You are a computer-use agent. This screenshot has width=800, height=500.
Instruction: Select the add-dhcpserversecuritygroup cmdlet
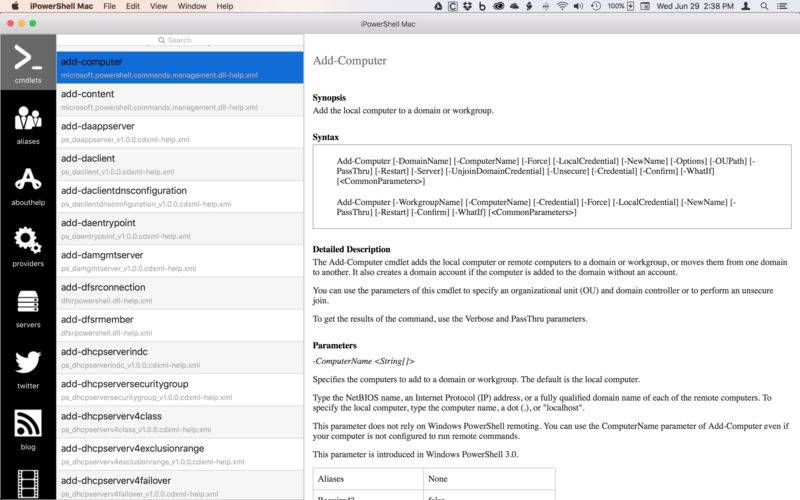(180, 389)
